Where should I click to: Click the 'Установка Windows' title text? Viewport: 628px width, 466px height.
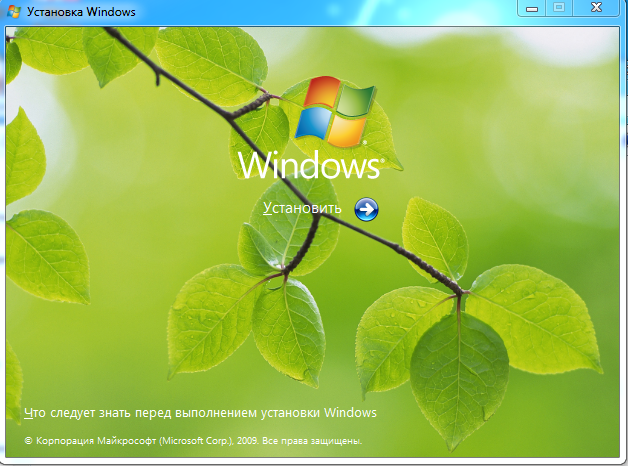coord(81,12)
